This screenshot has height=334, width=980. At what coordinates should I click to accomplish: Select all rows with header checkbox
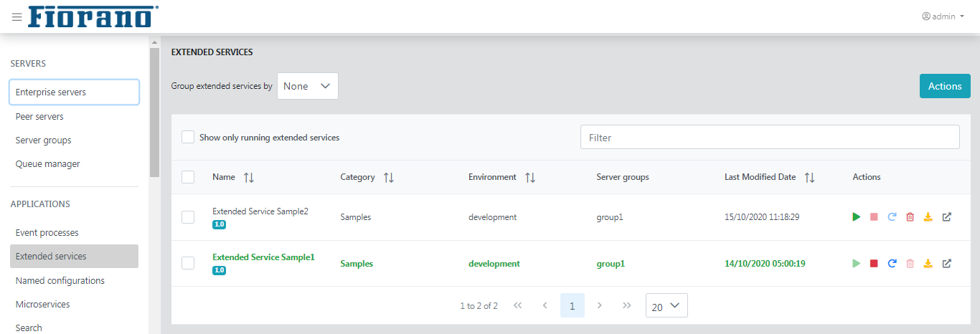coord(188,177)
